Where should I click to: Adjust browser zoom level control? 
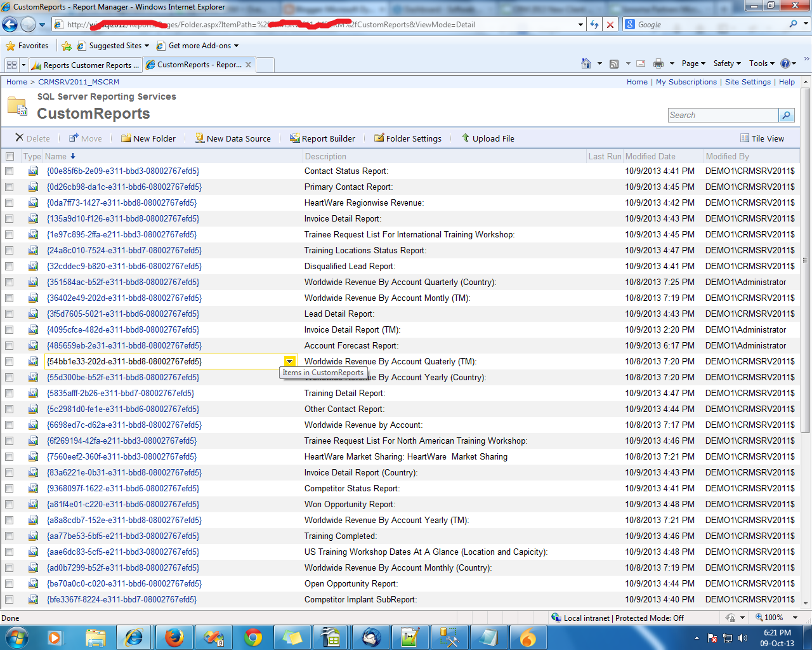(776, 617)
